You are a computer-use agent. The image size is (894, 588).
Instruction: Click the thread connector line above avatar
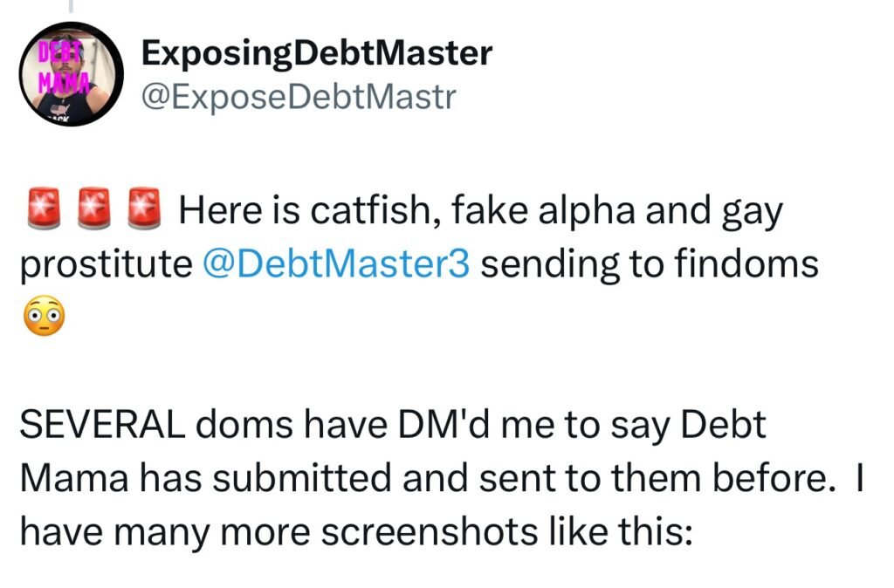(x=72, y=7)
